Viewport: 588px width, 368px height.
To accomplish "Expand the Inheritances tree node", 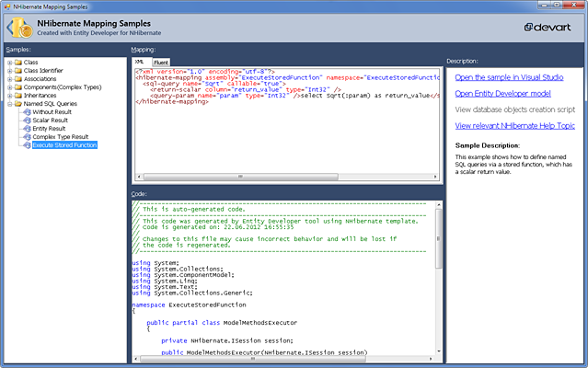I will [x=10, y=96].
